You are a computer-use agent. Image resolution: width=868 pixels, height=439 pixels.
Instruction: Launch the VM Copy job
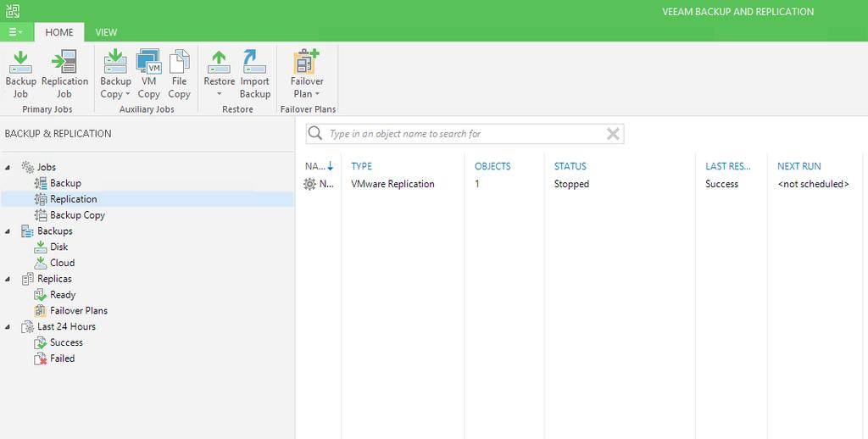148,75
